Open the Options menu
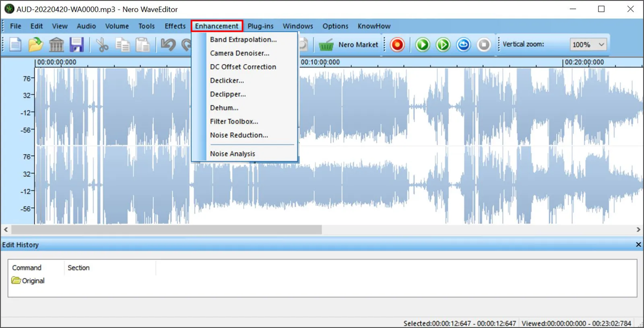Screen dimensions: 644x328 tap(335, 26)
